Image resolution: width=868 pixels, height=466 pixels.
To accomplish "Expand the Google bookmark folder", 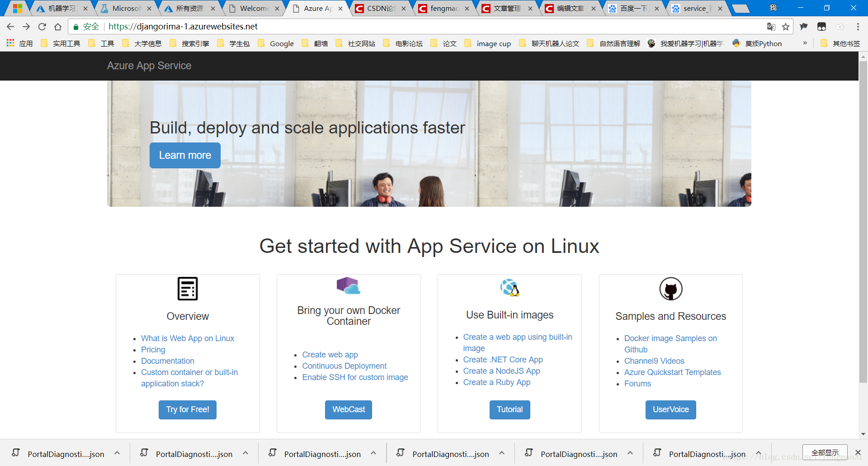I will (x=276, y=43).
